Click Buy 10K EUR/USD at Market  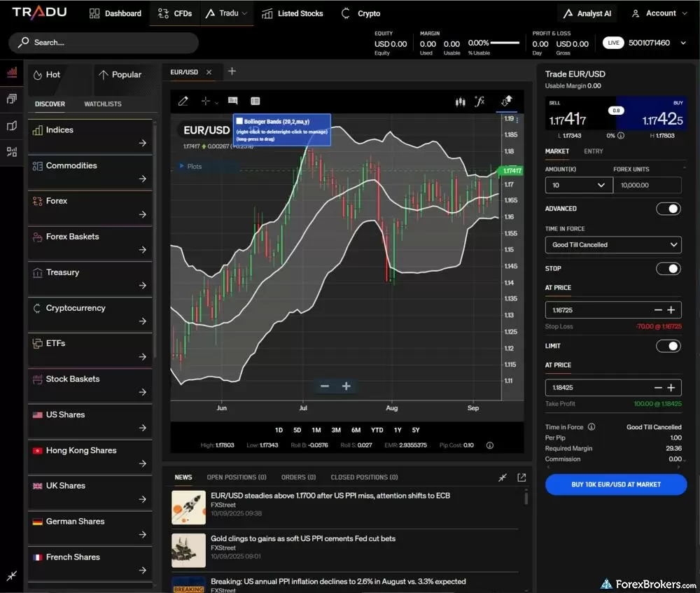(615, 484)
